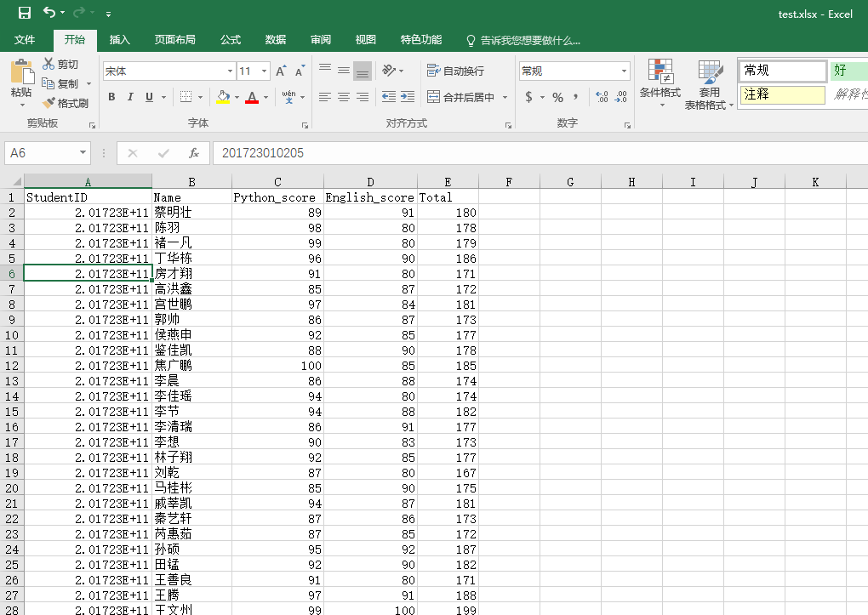Image resolution: width=868 pixels, height=615 pixels.
Task: Expand the borders dropdown arrow
Action: [x=200, y=97]
